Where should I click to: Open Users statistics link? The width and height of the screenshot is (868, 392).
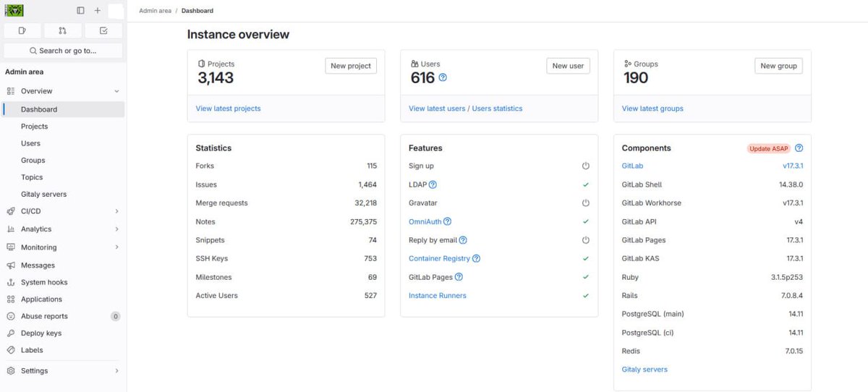[x=497, y=108]
